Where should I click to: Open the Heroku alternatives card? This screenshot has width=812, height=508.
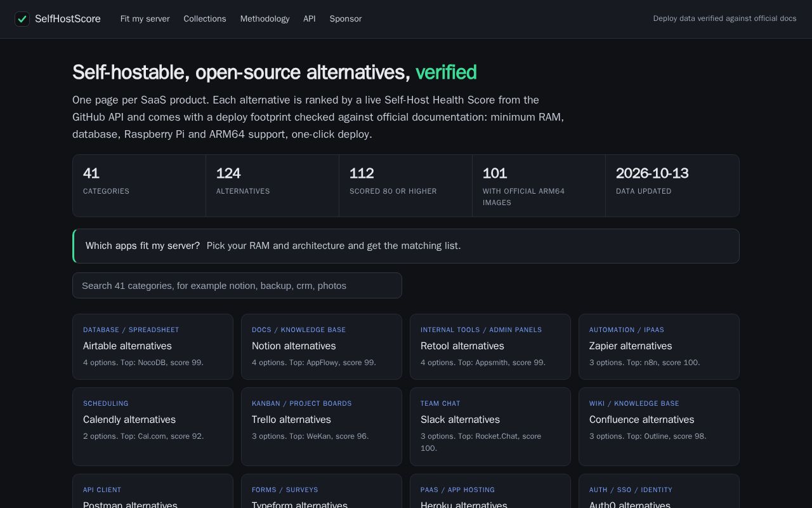(490, 491)
